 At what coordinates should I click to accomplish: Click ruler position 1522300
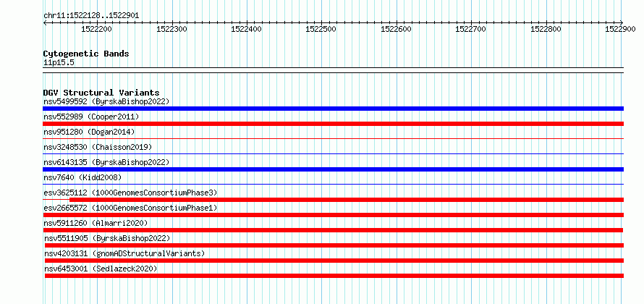[171, 29]
